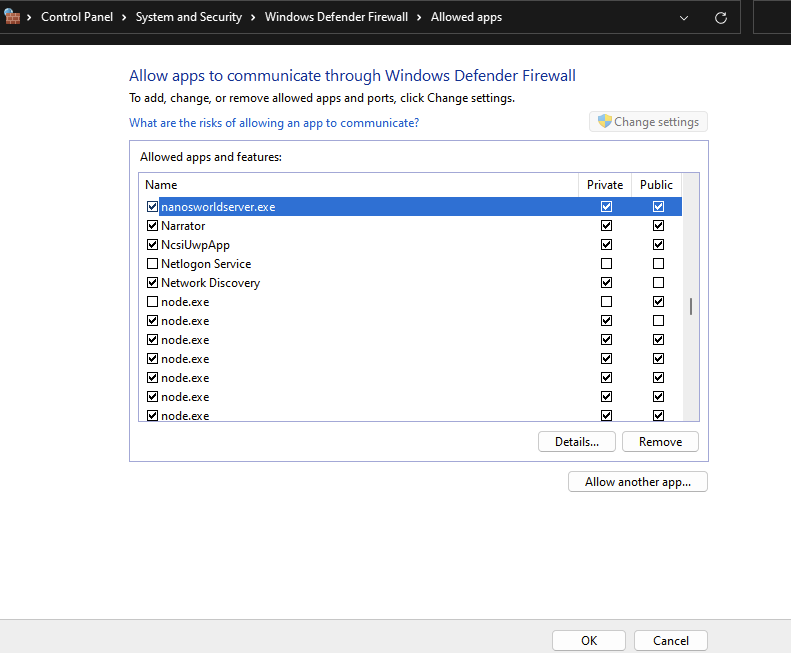Screen dimensions: 791x653
Task: Uncheck the Narrator name checkbox
Action: (152, 226)
